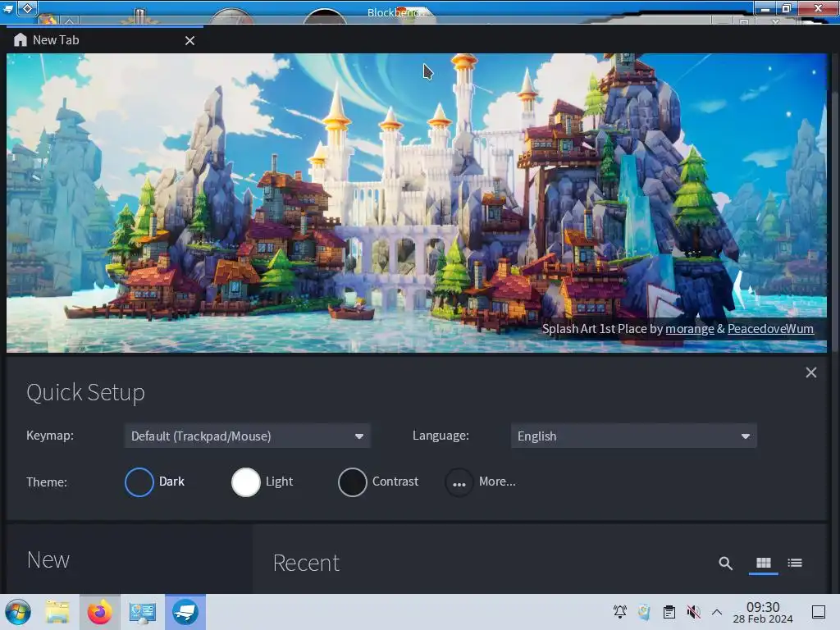Viewport: 840px width, 630px height.
Task: Open clipboard tray icon
Action: [669, 612]
